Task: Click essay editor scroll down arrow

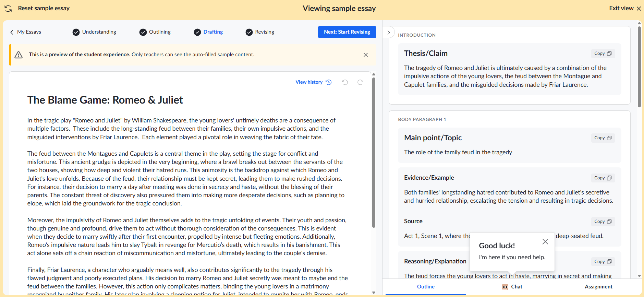Action: pos(374,293)
